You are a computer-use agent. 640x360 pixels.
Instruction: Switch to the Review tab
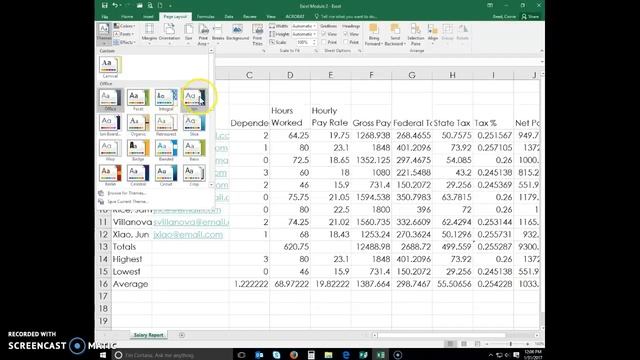click(x=250, y=17)
